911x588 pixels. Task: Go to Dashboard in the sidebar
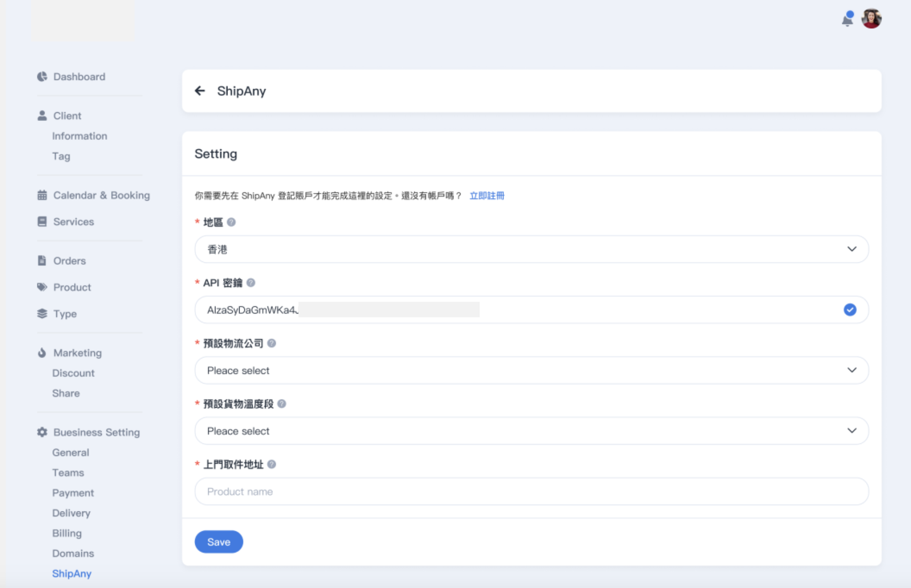pyautogui.click(x=79, y=77)
